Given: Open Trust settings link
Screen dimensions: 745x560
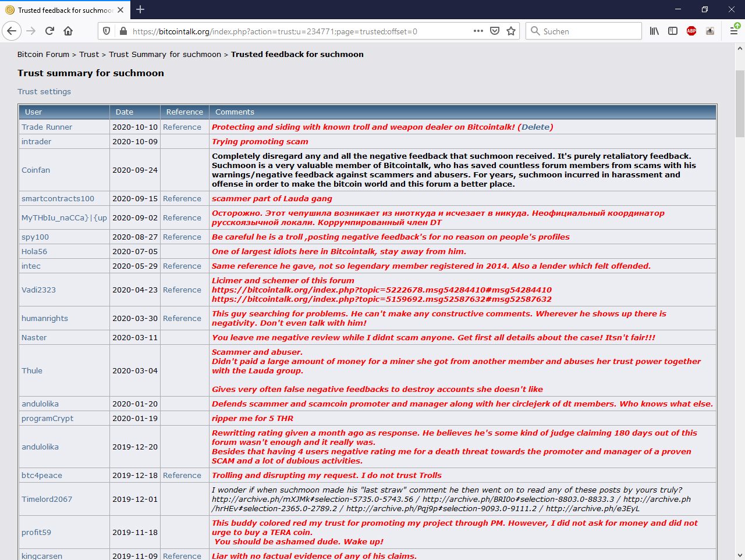Looking at the screenshot, I should tap(44, 91).
